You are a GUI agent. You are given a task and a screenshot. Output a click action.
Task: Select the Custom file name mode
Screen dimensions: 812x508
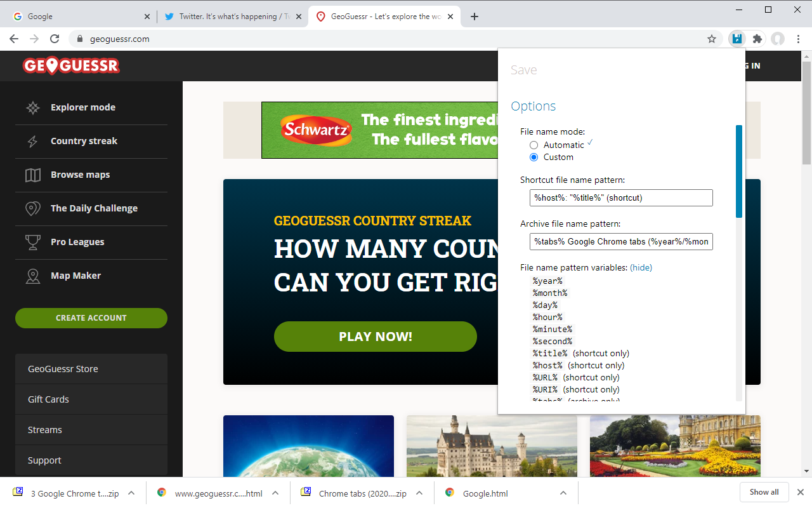click(x=534, y=157)
